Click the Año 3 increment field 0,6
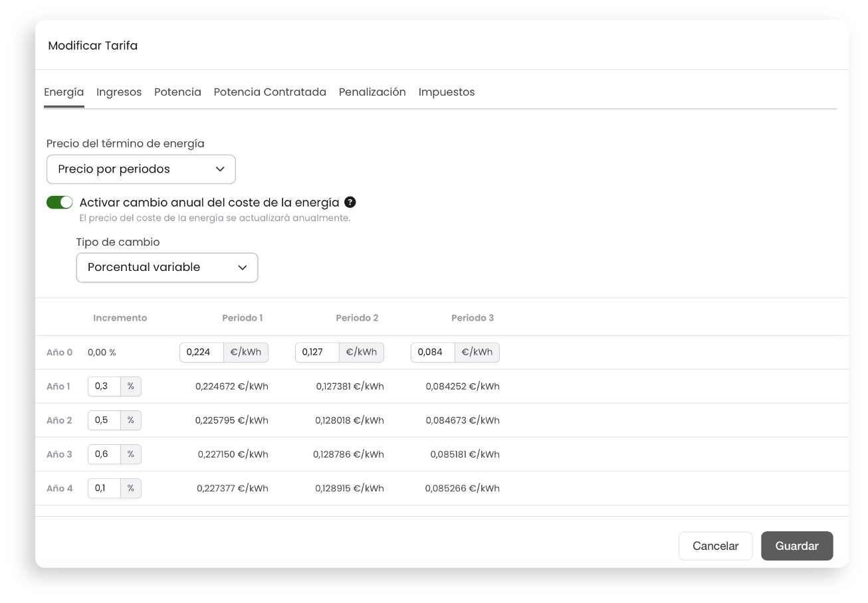This screenshot has height=603, width=868. [x=104, y=454]
